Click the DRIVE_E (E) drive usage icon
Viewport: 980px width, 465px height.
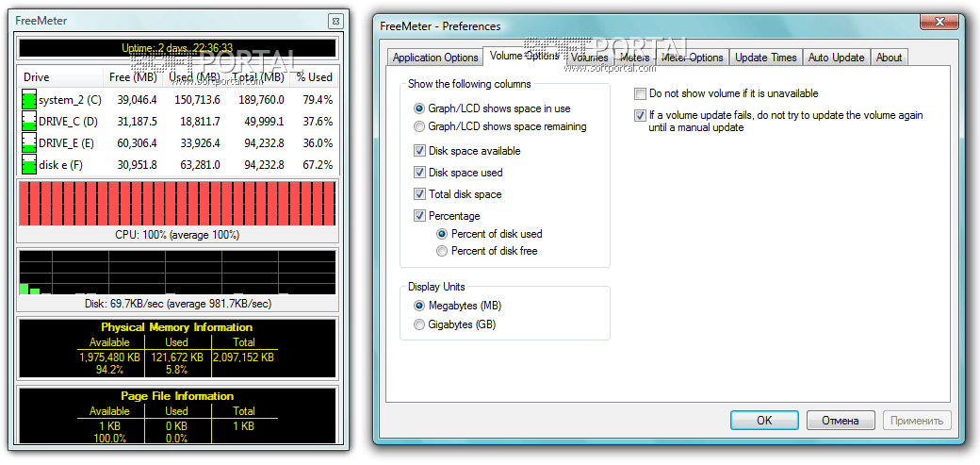point(29,143)
